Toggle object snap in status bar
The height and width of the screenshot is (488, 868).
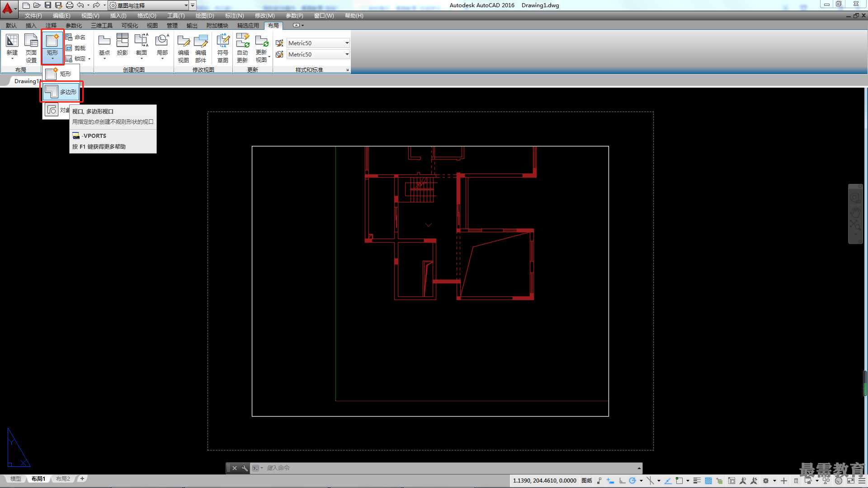679,481
